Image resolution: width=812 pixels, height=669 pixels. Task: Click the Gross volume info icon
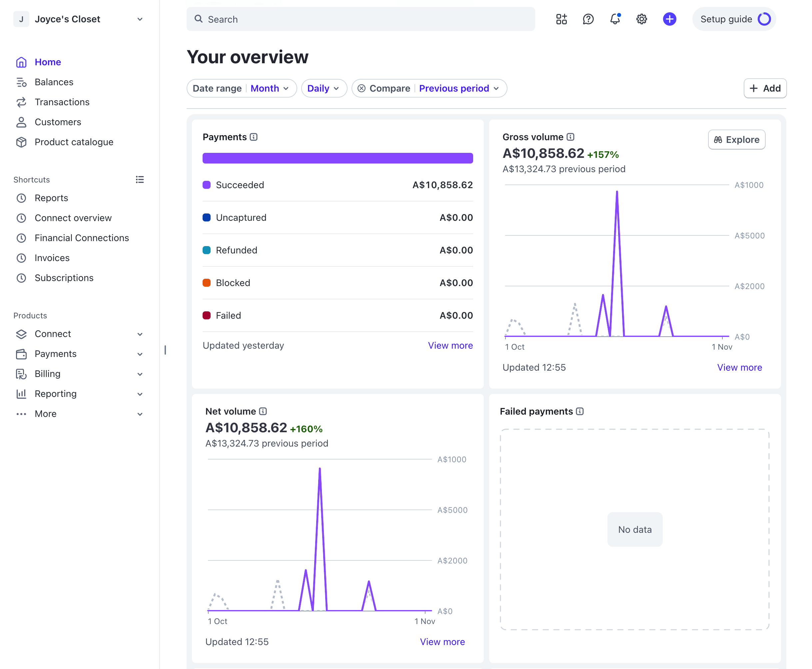(571, 137)
